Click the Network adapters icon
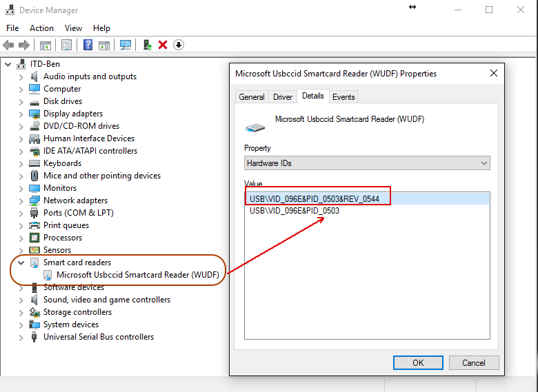 point(34,200)
